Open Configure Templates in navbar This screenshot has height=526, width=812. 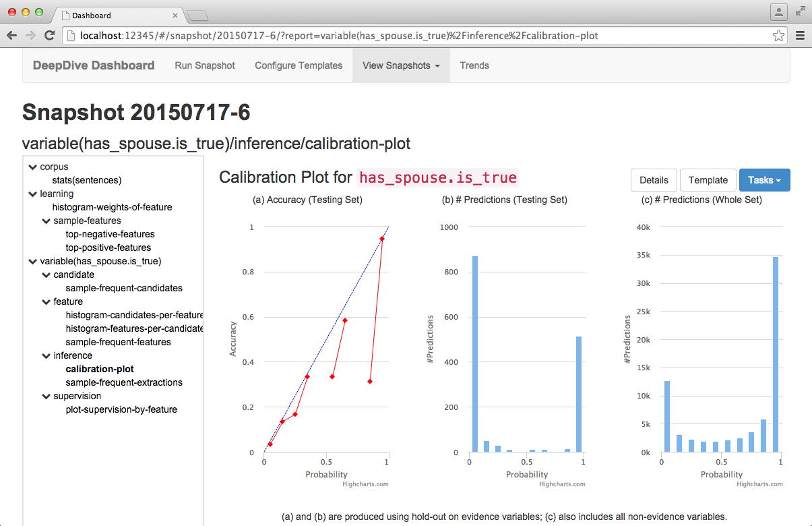coord(299,65)
